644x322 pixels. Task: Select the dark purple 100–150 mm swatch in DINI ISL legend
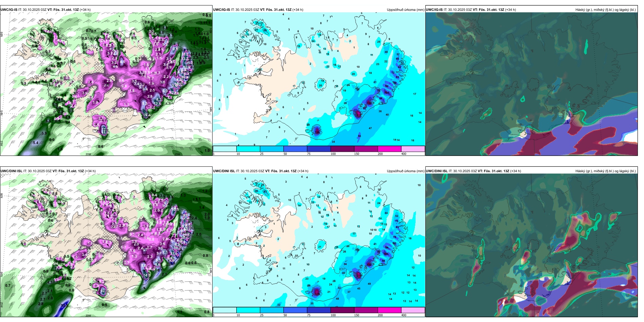[x=342, y=310]
